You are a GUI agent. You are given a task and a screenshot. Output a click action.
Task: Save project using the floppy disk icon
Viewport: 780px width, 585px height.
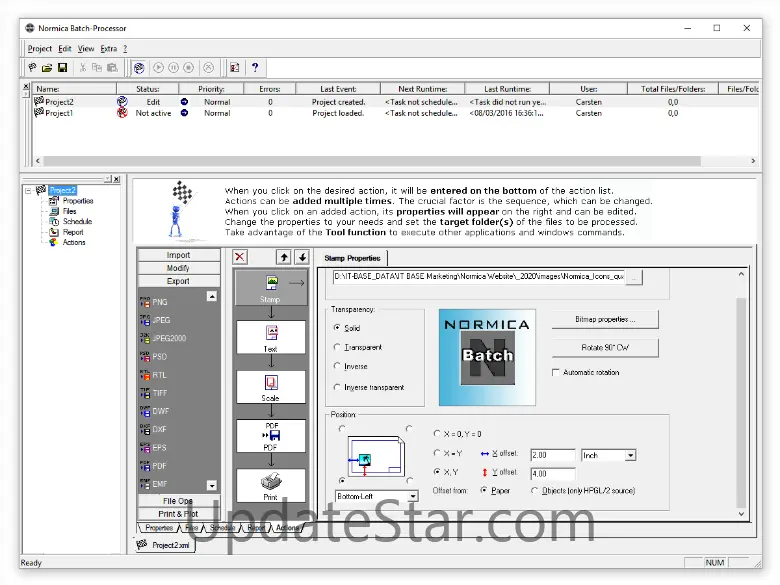pos(62,67)
